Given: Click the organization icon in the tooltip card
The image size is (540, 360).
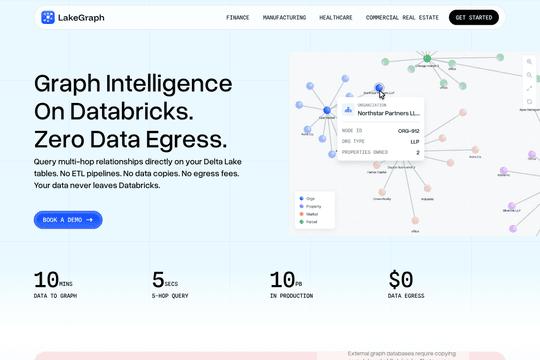Looking at the screenshot, I should pos(348,110).
